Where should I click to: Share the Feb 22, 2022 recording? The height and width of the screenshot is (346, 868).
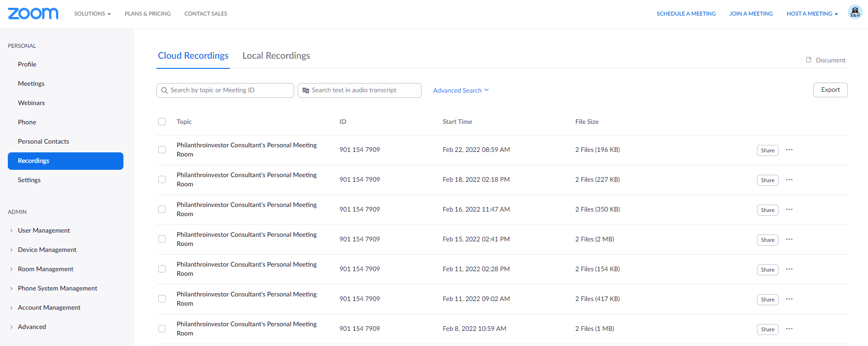(x=768, y=151)
